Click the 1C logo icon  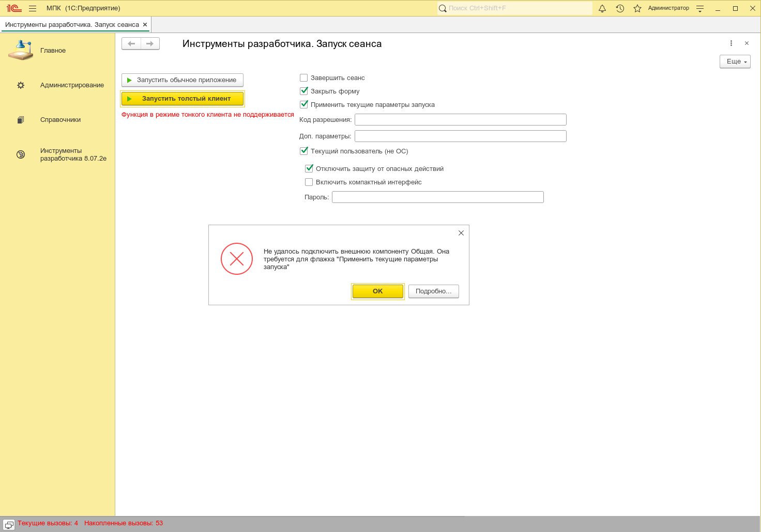pos(14,8)
